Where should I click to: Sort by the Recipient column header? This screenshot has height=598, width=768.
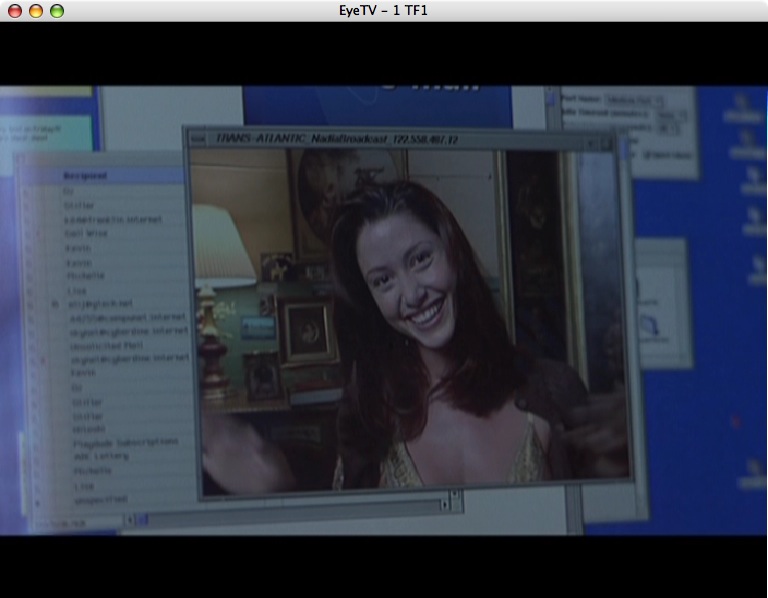pos(84,176)
